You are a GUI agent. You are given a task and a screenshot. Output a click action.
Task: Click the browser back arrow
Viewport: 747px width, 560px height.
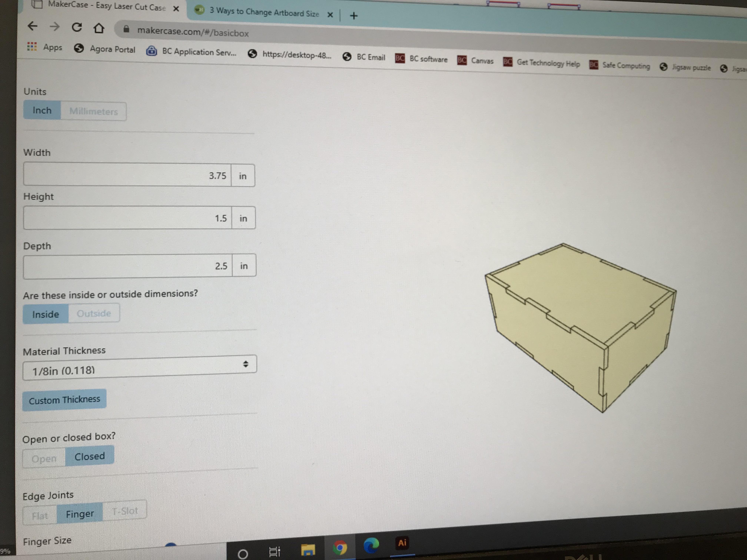point(32,26)
